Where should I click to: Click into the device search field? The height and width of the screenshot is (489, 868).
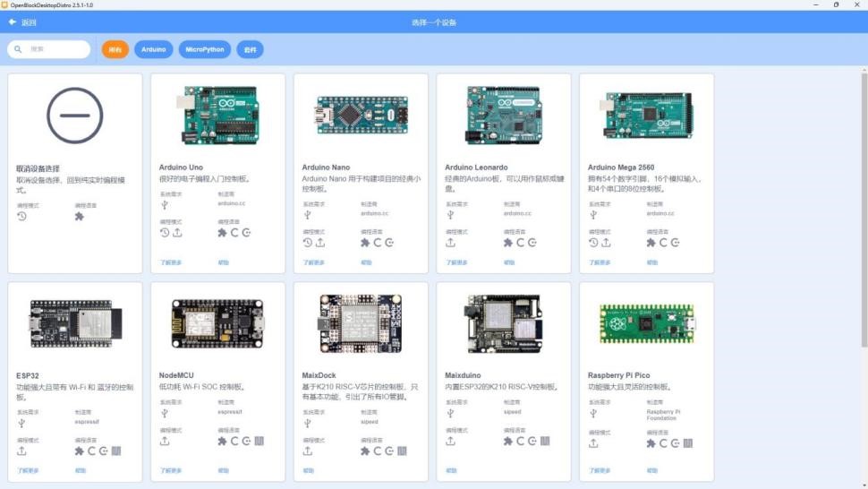48,49
